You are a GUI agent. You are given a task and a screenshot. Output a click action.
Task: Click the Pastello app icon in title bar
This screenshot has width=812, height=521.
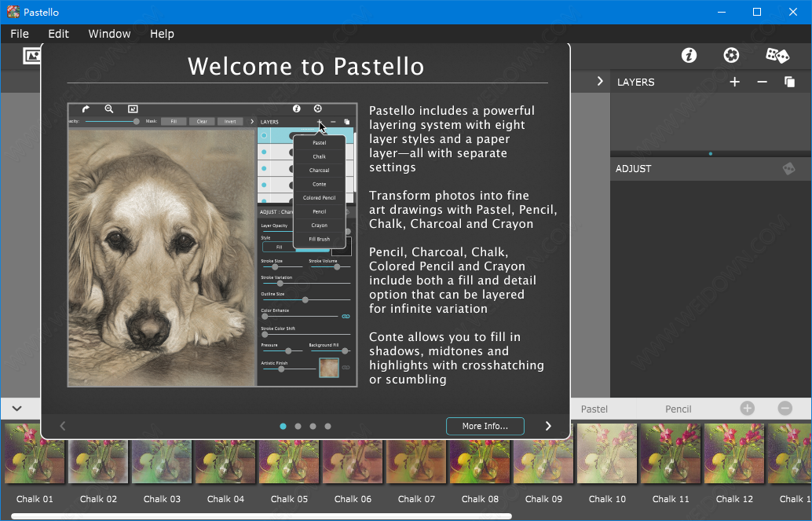13,12
